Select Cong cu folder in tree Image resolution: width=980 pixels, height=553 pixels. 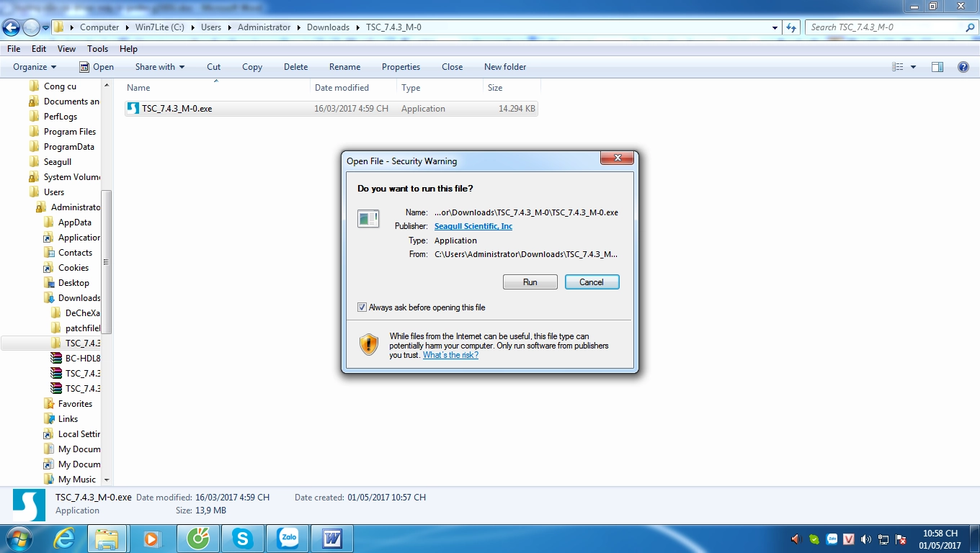(x=60, y=86)
